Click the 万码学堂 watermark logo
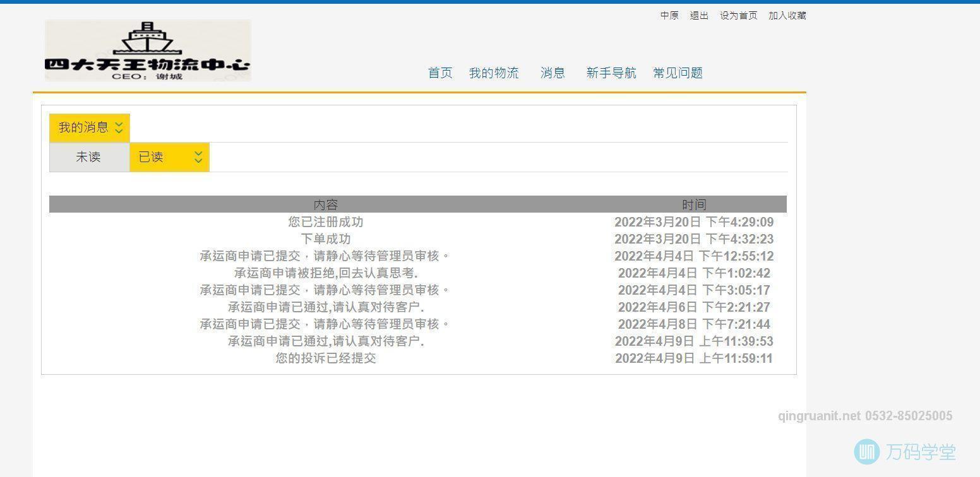The width and height of the screenshot is (980, 477). click(x=867, y=451)
